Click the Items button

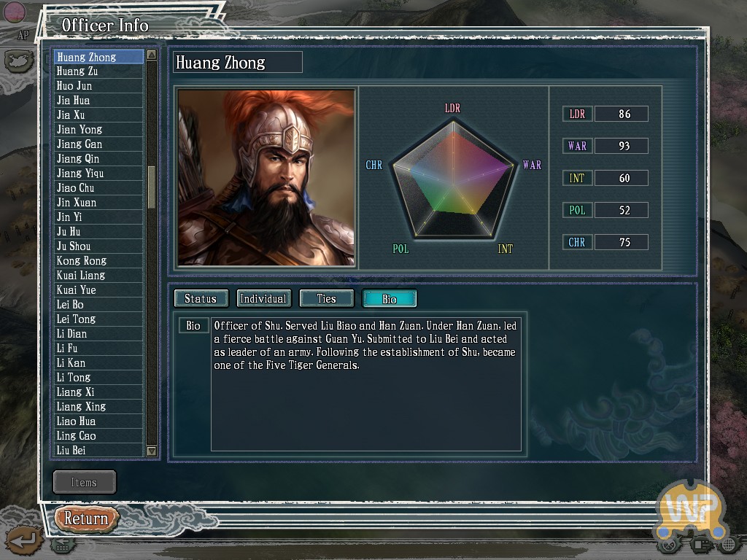(x=85, y=483)
